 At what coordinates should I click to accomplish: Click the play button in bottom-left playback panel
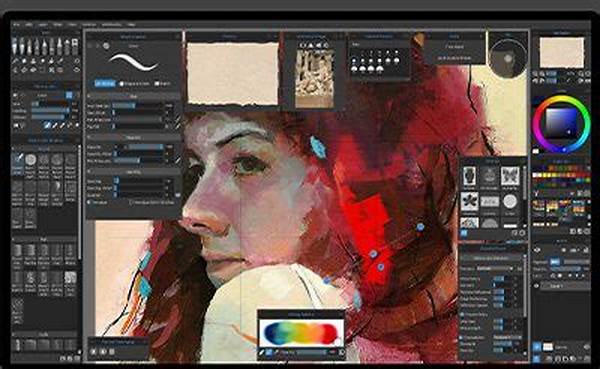pos(103,352)
